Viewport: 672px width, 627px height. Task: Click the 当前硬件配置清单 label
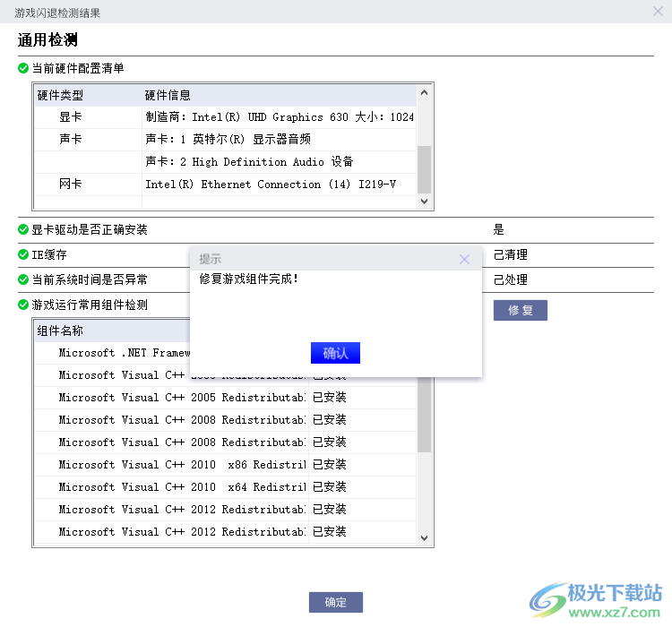click(x=78, y=68)
